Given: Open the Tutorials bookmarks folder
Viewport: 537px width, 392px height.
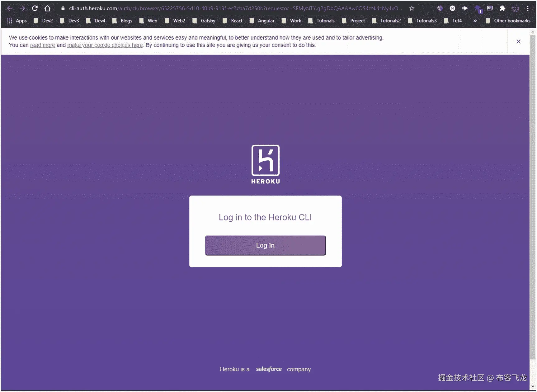Looking at the screenshot, I should click(x=321, y=21).
